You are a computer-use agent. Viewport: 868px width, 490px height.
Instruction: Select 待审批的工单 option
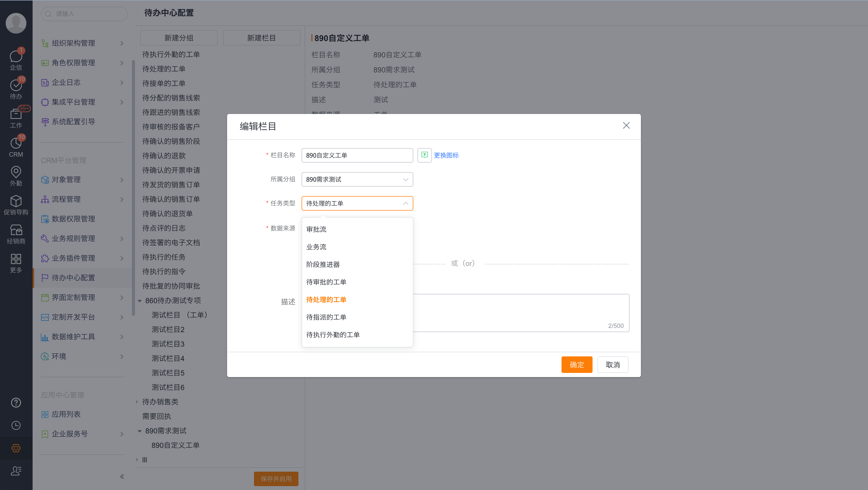pyautogui.click(x=357, y=282)
